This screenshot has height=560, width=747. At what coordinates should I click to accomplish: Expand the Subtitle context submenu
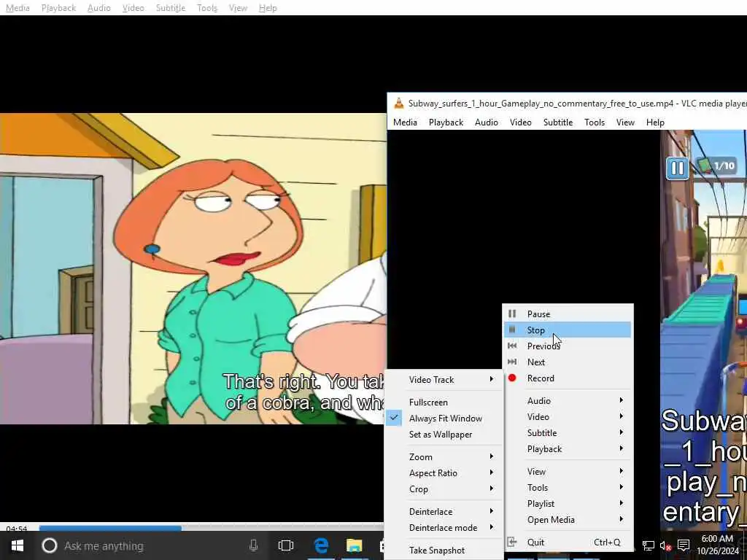pyautogui.click(x=568, y=433)
